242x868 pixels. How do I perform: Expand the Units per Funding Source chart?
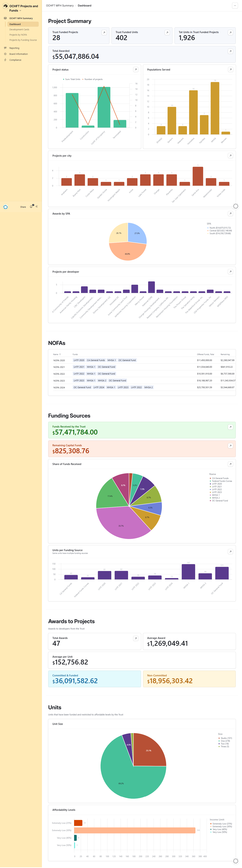click(x=230, y=552)
